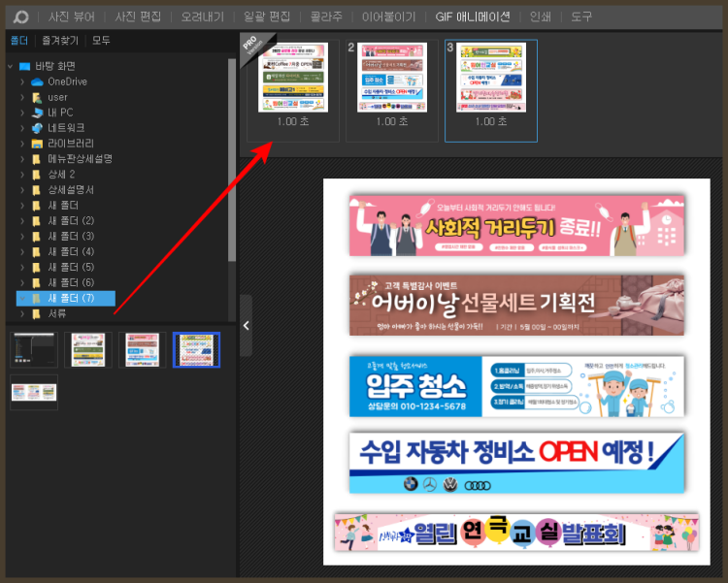Click the user folder icon
Viewport: 728px width, 583px height.
coord(37,97)
